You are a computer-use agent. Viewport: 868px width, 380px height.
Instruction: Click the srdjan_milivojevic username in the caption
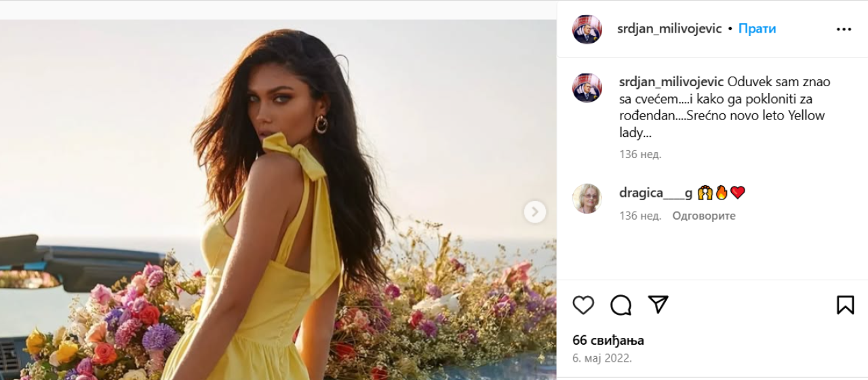click(x=671, y=82)
